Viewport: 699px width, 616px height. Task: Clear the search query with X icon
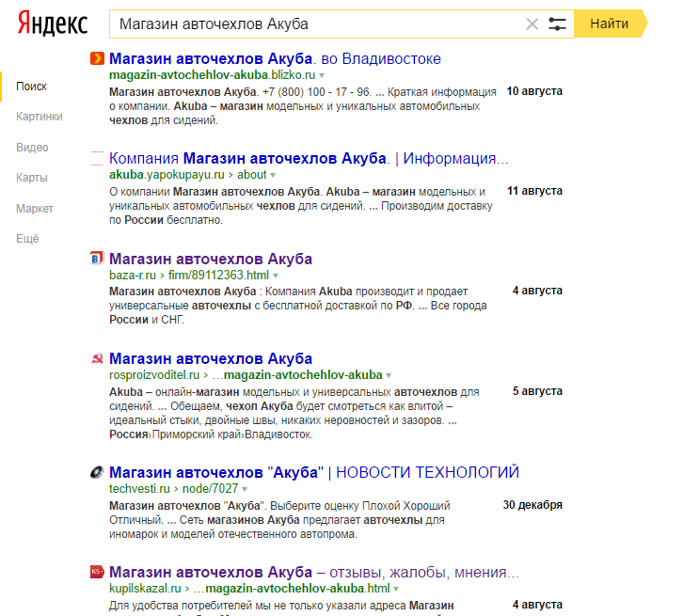click(532, 24)
